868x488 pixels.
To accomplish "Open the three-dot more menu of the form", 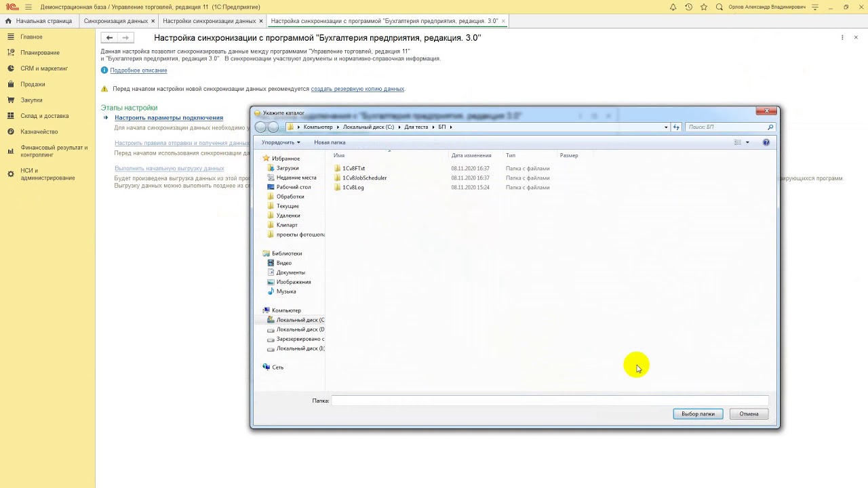I will tap(842, 37).
